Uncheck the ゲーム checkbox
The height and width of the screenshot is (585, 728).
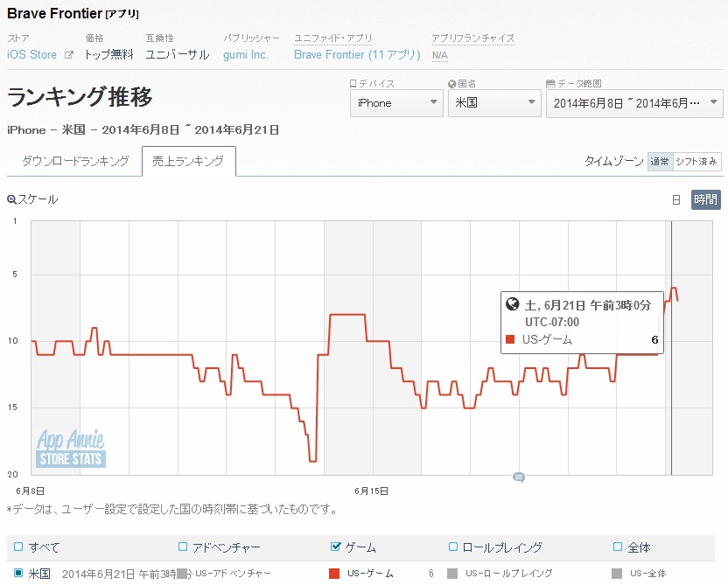(x=335, y=547)
